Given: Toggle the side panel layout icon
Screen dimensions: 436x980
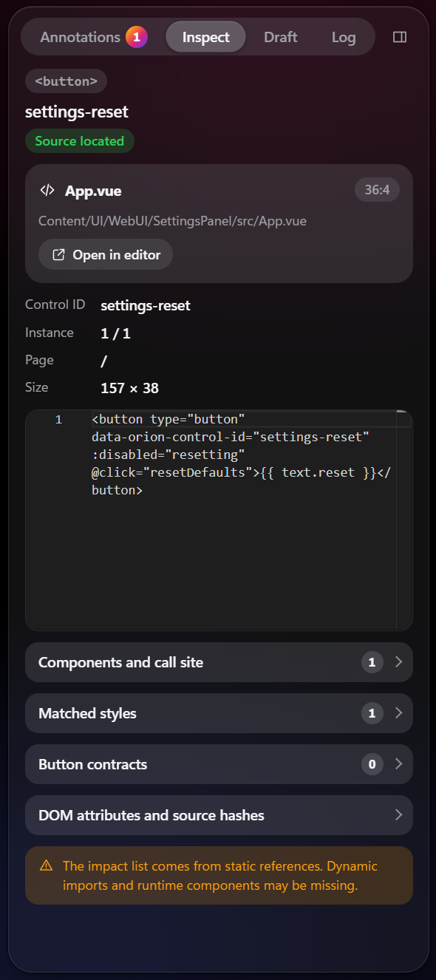Looking at the screenshot, I should point(400,37).
